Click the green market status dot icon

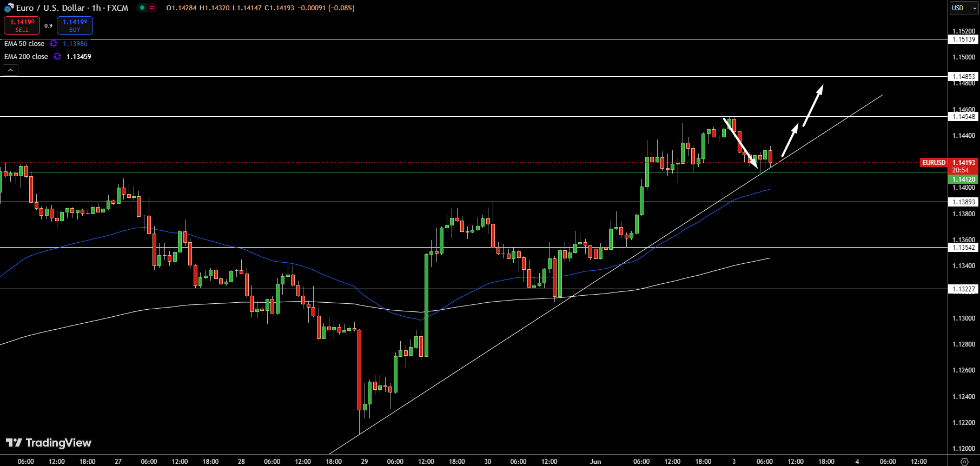click(142, 8)
